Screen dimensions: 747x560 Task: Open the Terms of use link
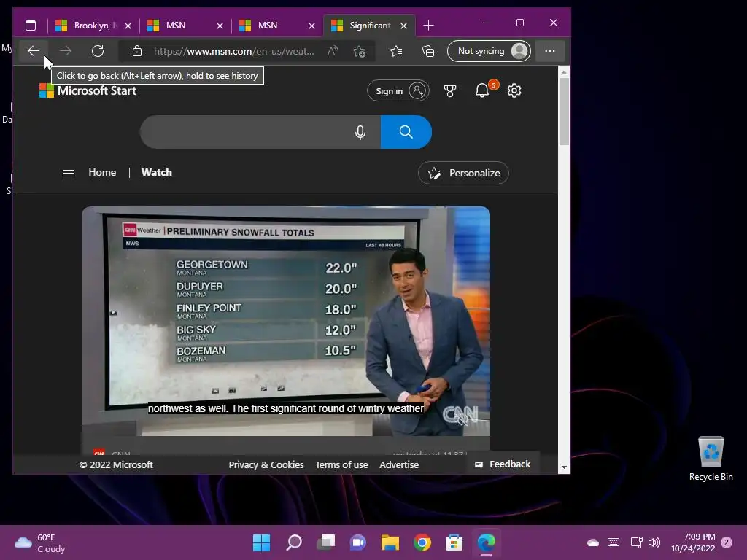click(341, 464)
